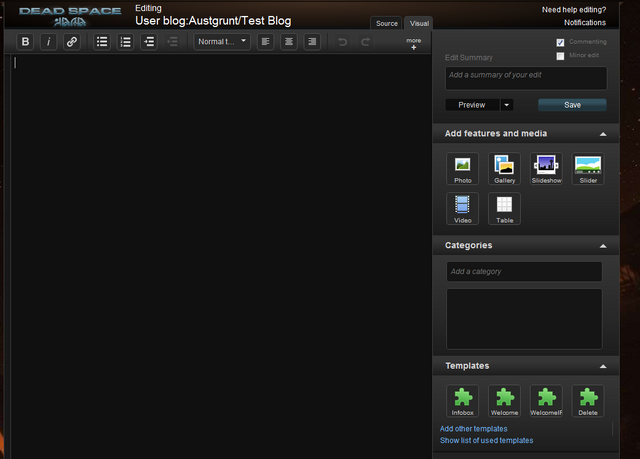Screen dimensions: 640x459
Task: Collapse the Add features and media section
Action: [x=603, y=134]
